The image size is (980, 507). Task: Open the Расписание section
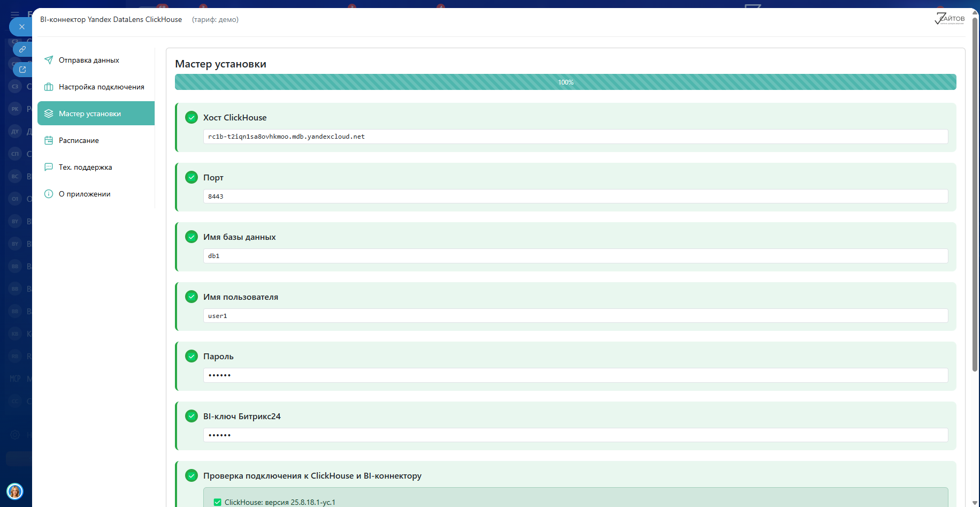pyautogui.click(x=96, y=140)
